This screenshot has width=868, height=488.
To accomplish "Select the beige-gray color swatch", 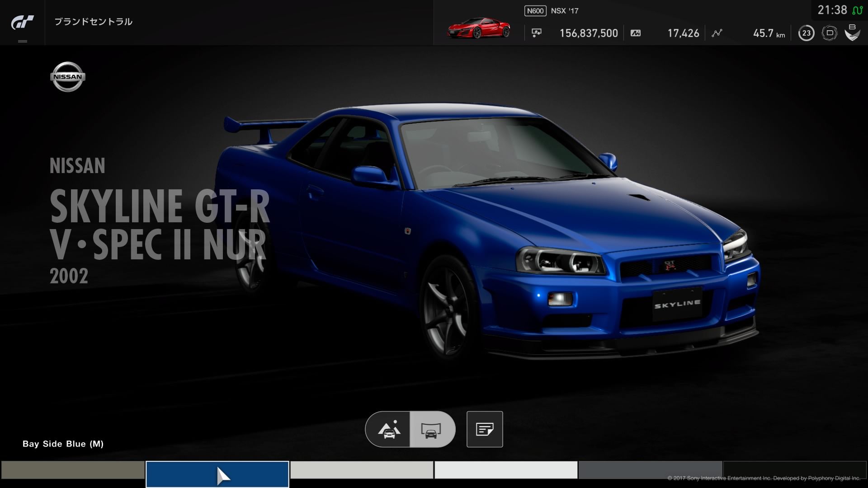I will coord(72,470).
